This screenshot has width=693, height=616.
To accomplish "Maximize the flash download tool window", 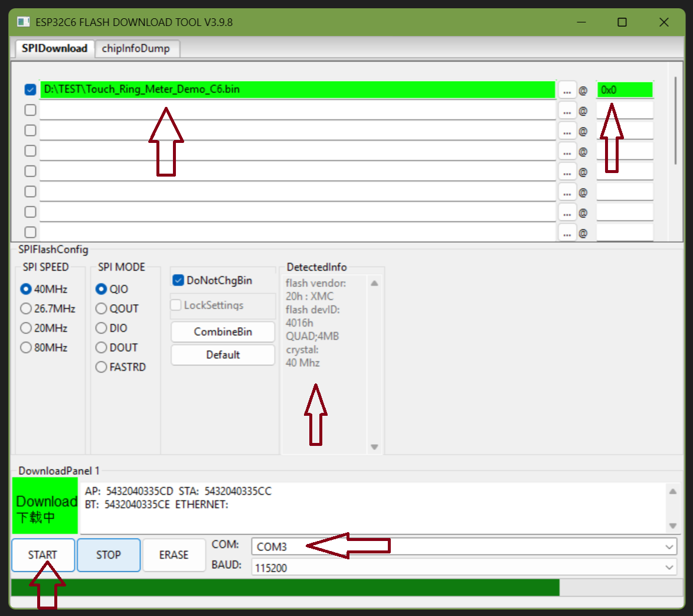I will click(622, 22).
